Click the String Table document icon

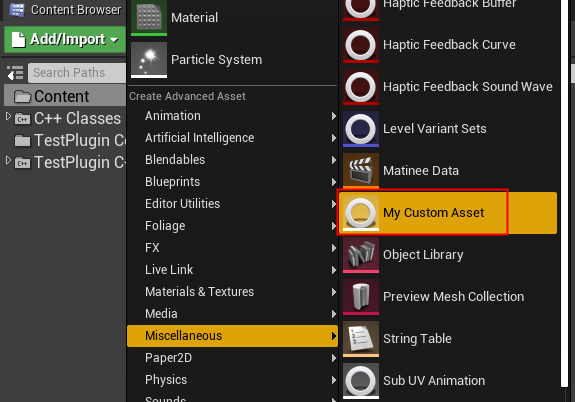(x=361, y=339)
